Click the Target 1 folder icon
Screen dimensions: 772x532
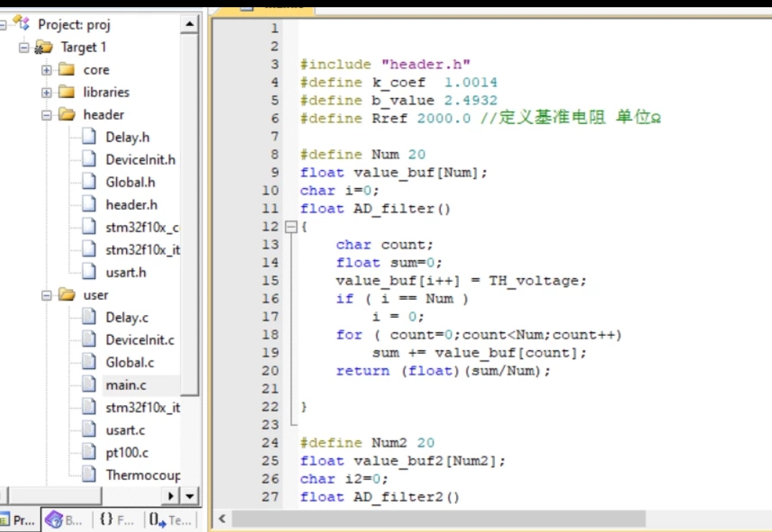click(44, 48)
